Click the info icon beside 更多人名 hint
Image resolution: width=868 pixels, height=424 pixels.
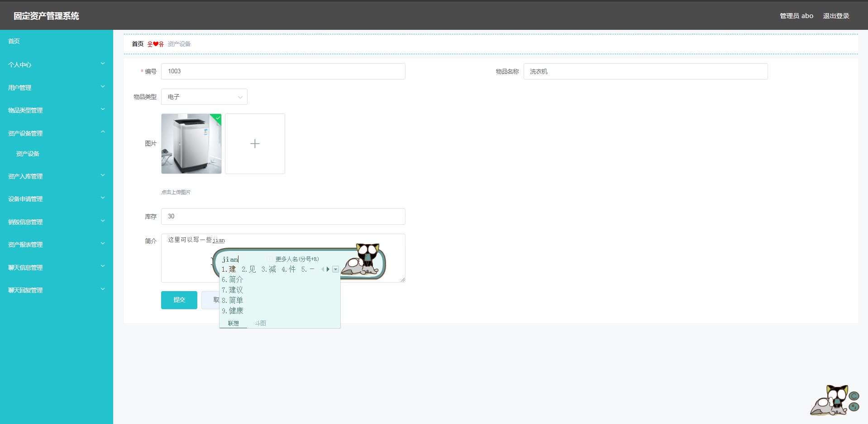(x=269, y=259)
